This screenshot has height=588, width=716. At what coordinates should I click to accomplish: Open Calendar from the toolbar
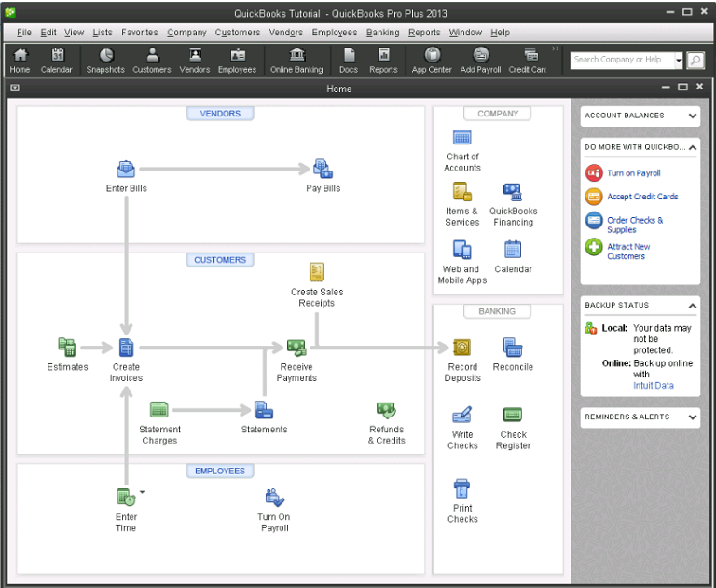point(57,61)
